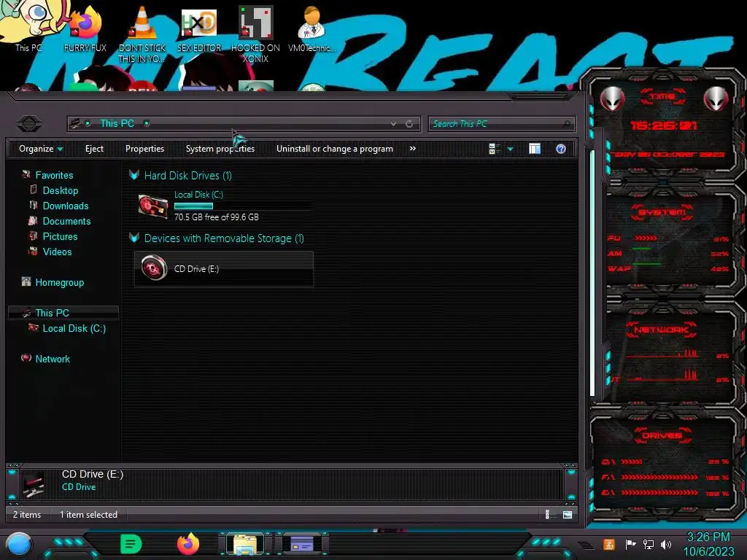This screenshot has height=560, width=747.
Task: Select Pictures in navigation pane
Action: [60, 236]
